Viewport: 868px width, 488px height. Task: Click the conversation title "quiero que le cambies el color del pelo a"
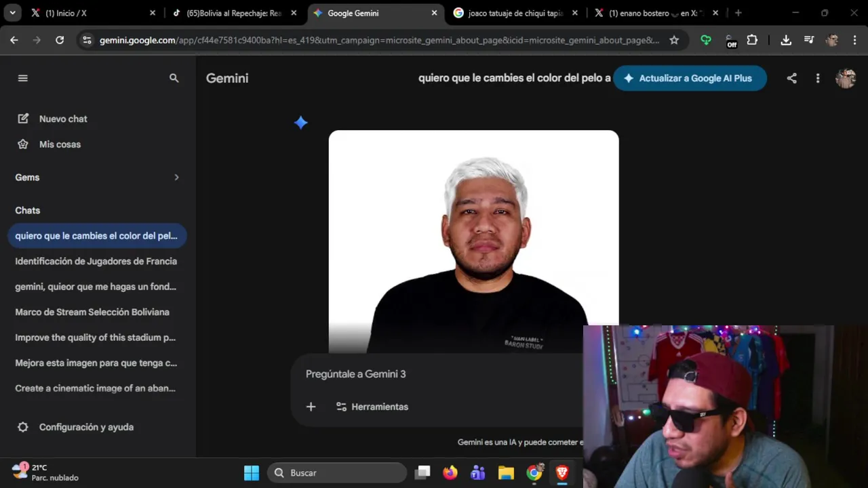[514, 78]
